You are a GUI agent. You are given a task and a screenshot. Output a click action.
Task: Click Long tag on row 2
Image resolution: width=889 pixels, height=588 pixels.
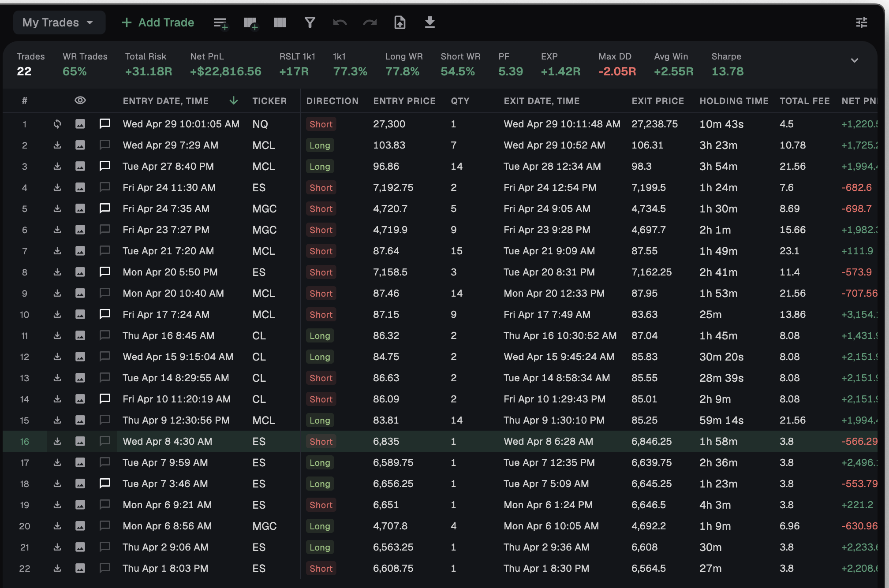tap(320, 145)
